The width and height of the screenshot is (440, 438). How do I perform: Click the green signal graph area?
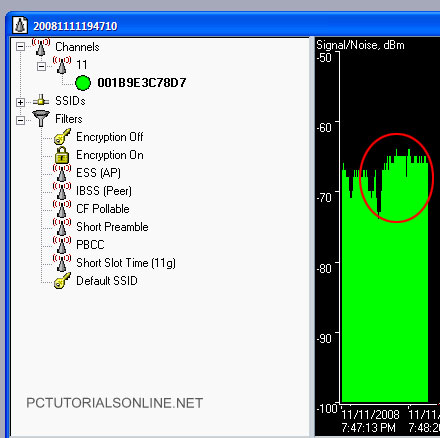[x=385, y=283]
